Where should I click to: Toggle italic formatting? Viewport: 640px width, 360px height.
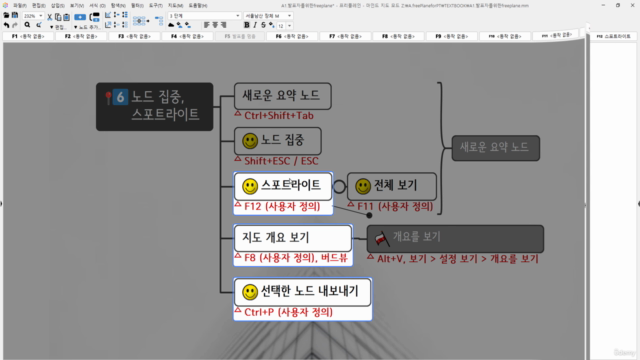[x=255, y=25]
